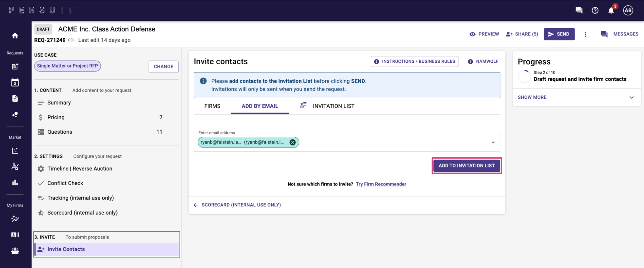Click CHANGE use case button
The image size is (644, 268).
164,67
